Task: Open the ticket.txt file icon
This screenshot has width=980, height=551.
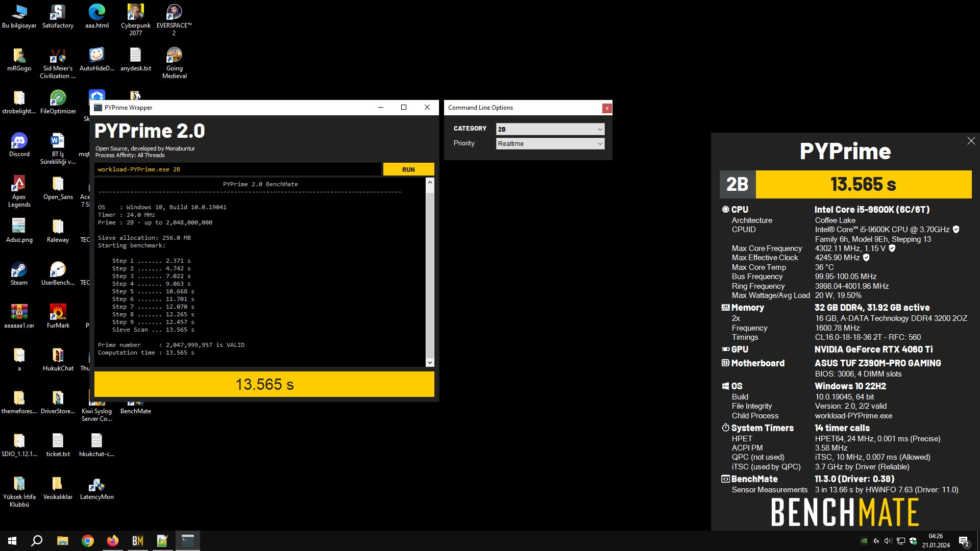Action: (58, 445)
